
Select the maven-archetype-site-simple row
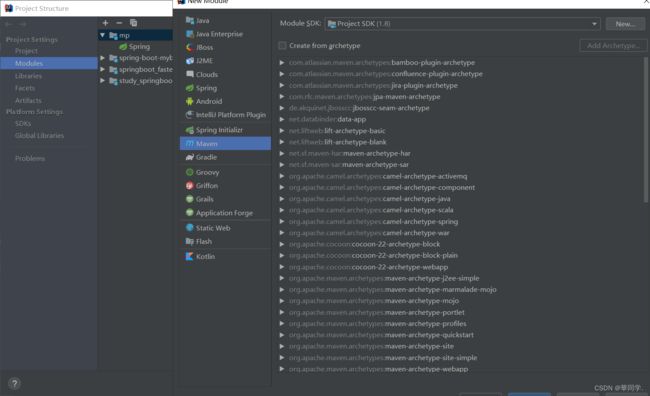(383, 357)
